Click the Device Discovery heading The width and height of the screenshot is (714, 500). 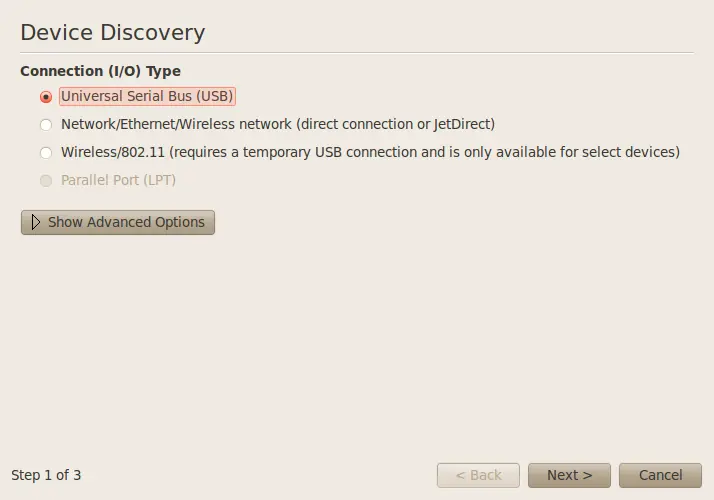112,32
